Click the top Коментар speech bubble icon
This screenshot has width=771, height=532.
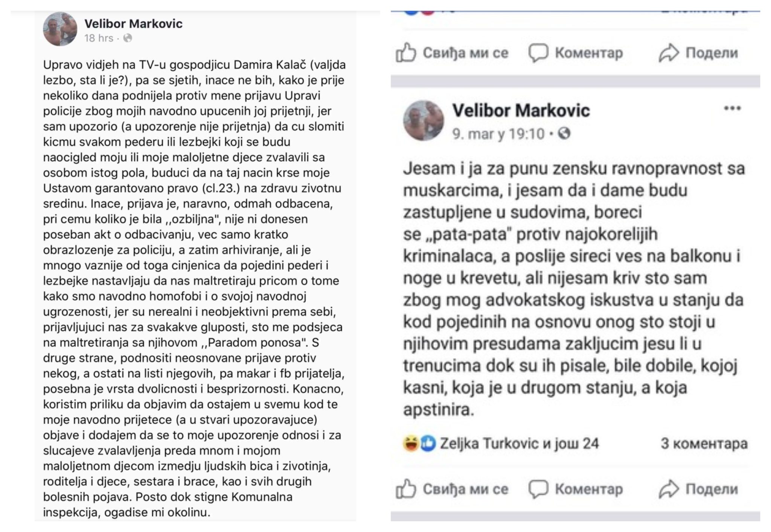tap(538, 53)
